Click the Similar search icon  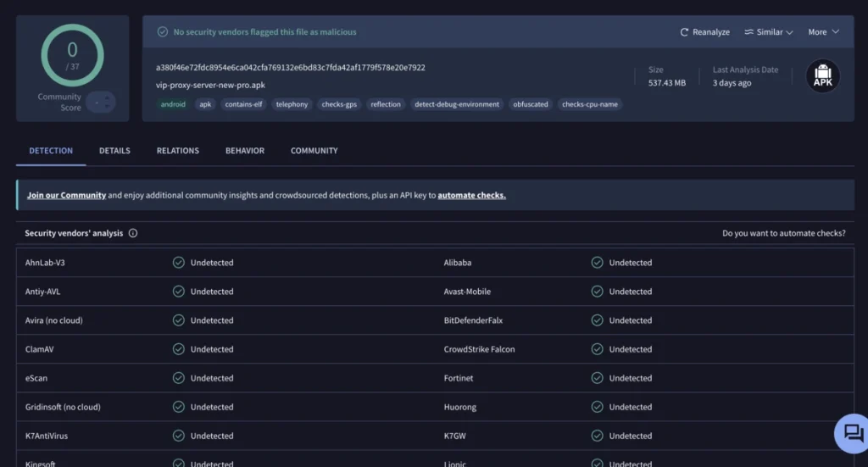(748, 32)
